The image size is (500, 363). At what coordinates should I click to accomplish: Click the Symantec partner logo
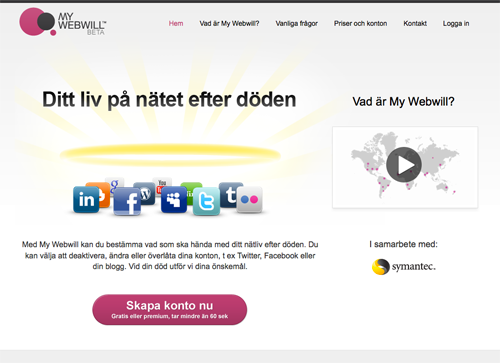[404, 267]
